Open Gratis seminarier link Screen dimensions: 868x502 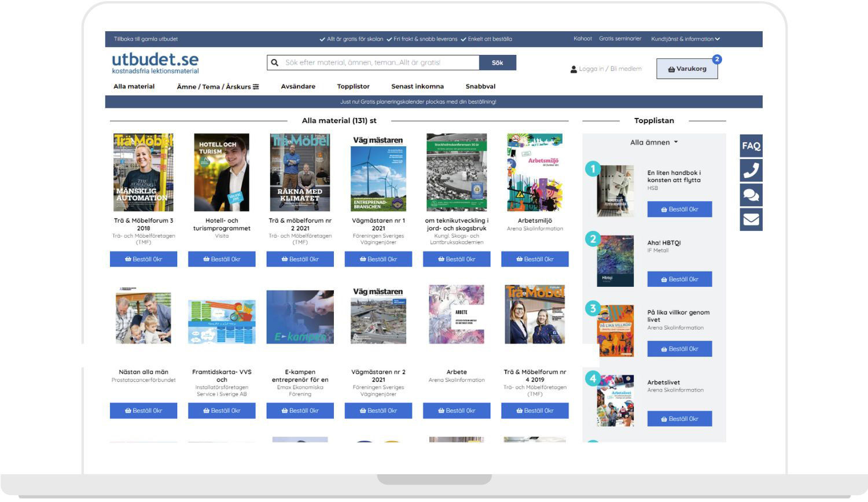point(620,39)
